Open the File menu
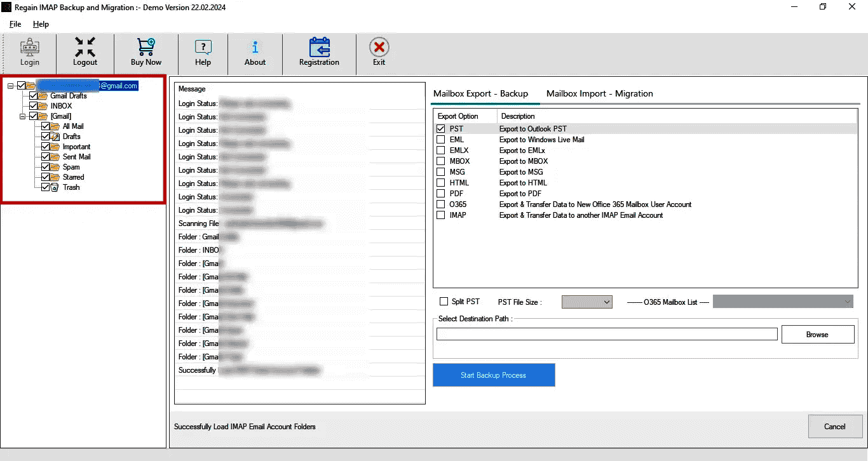 pos(15,24)
